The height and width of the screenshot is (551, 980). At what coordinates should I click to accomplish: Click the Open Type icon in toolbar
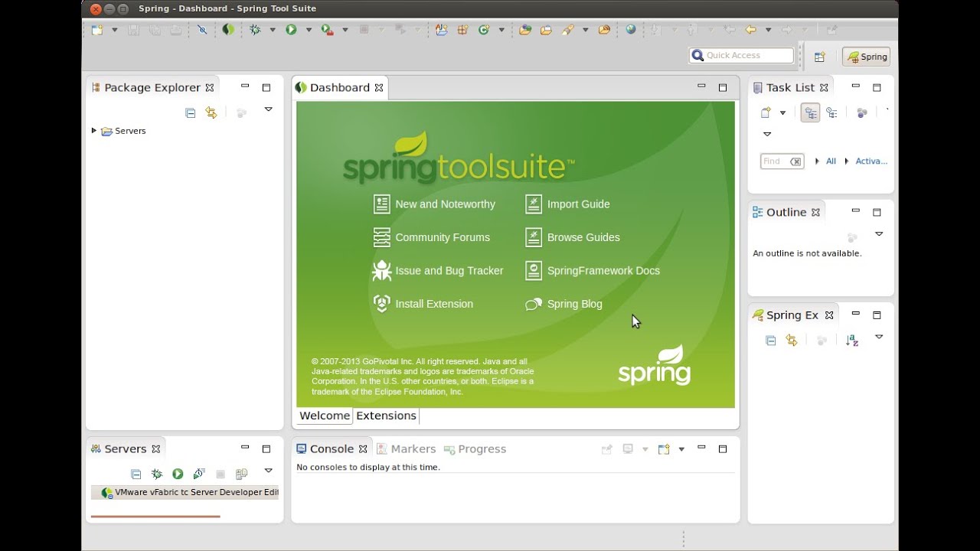[x=525, y=30]
